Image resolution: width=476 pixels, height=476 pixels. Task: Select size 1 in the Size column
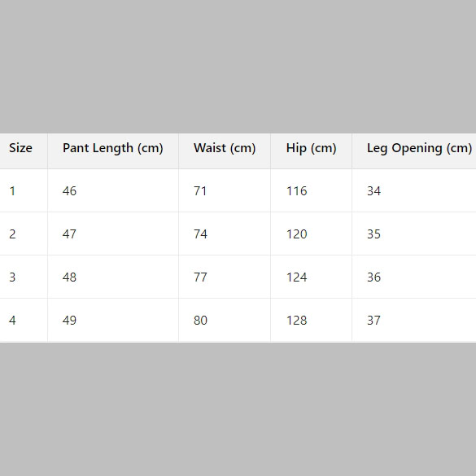[12, 191]
